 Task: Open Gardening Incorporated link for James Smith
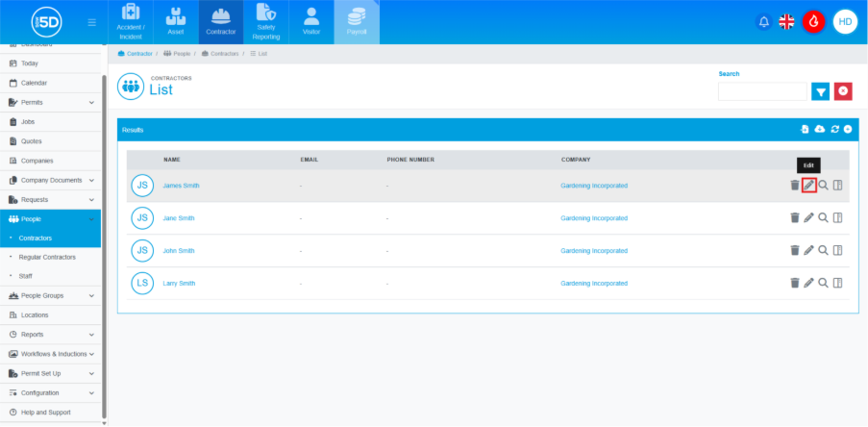(594, 186)
